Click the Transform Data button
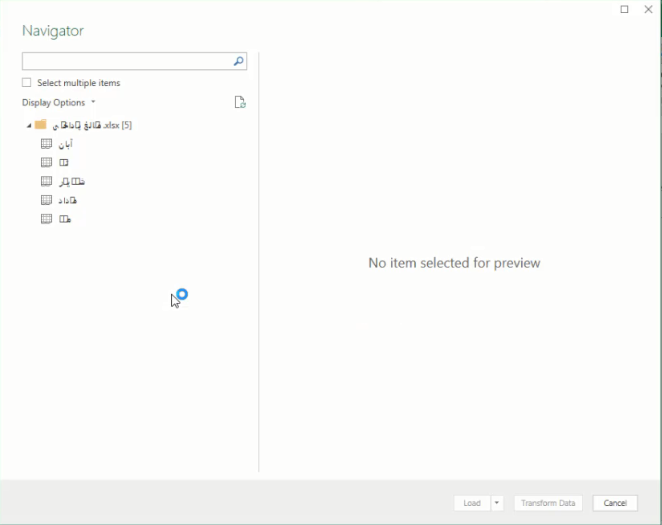The image size is (662, 525). (548, 503)
